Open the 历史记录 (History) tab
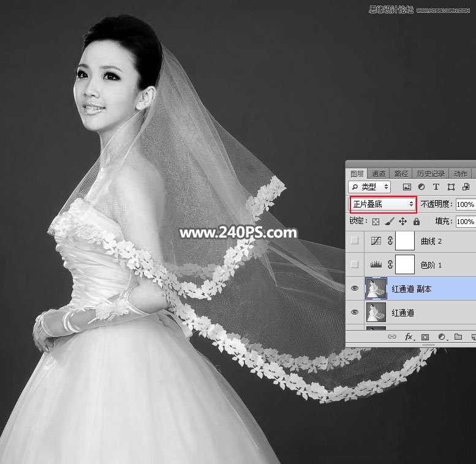The image size is (476, 464). coord(431,174)
